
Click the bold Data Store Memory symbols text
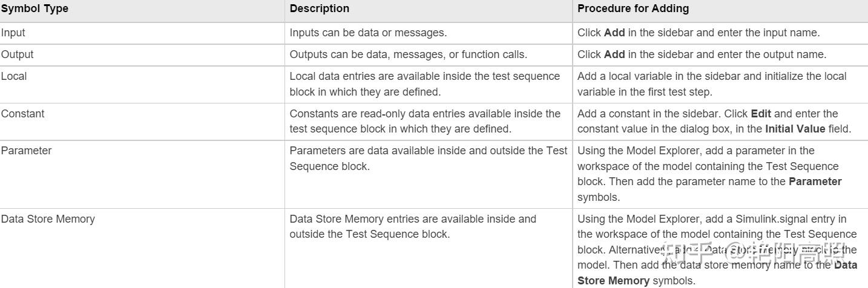point(613,280)
